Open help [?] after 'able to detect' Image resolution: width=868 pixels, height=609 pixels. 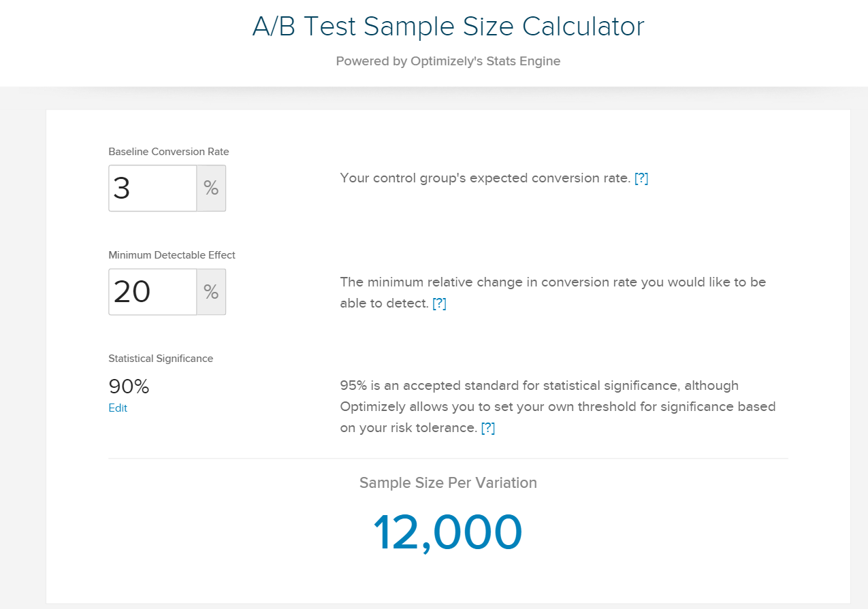point(440,303)
